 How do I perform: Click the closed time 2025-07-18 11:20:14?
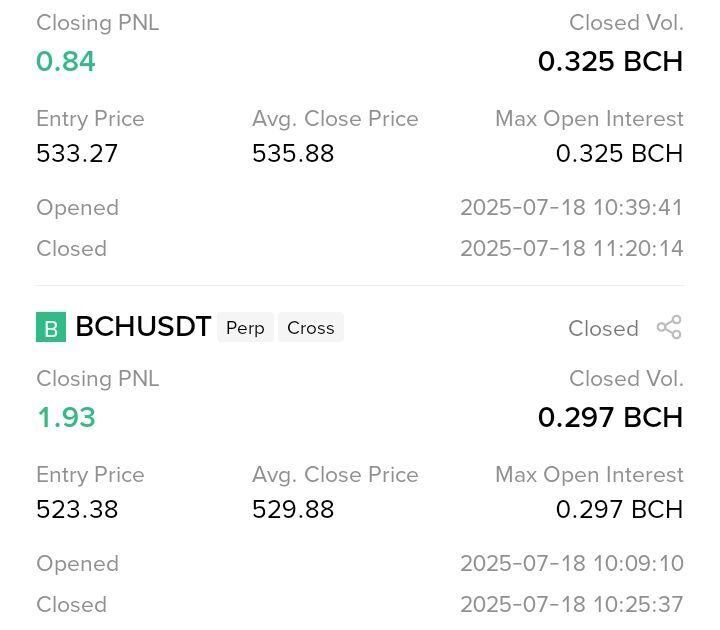(572, 248)
